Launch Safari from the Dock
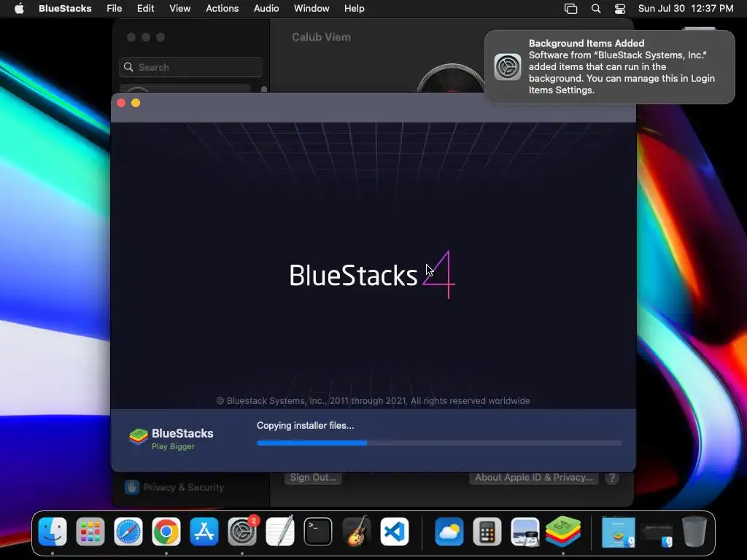747x560 pixels. click(x=128, y=532)
